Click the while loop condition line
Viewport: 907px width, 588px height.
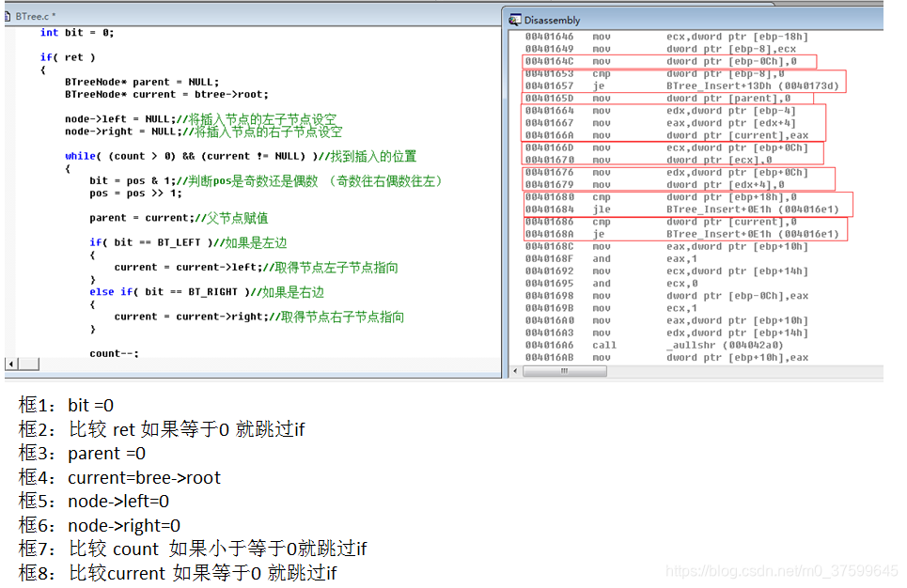point(241,156)
